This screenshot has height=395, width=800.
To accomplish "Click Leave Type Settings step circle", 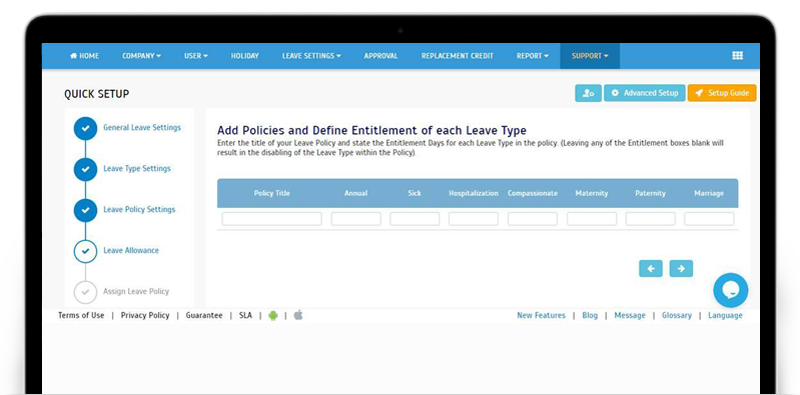I will (x=85, y=169).
